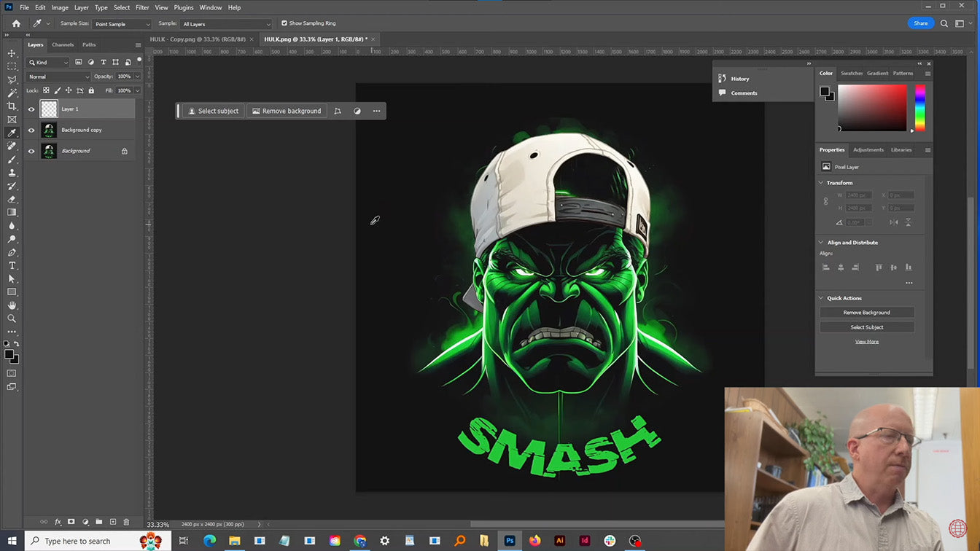The image size is (980, 551).
Task: Create a new fill or adjustment layer
Action: tap(85, 522)
